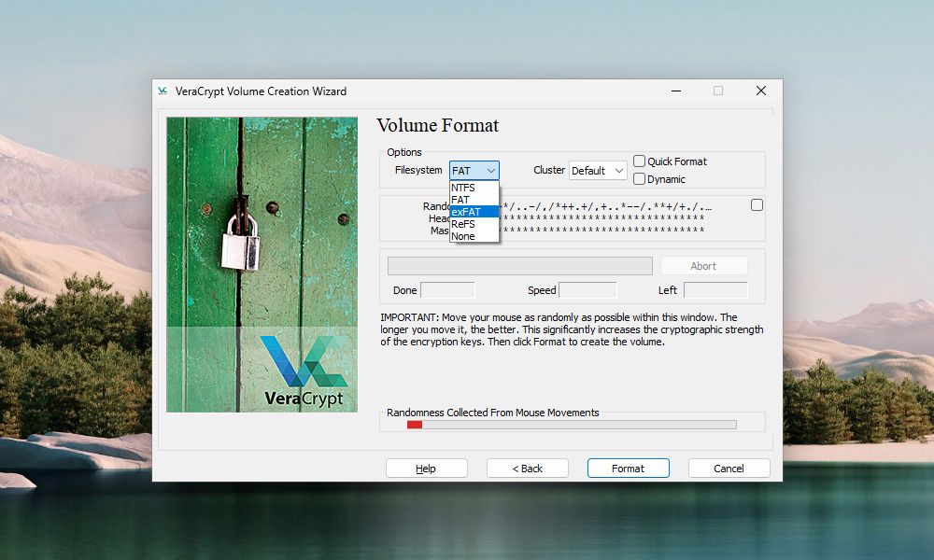Image resolution: width=934 pixels, height=560 pixels.
Task: Open Help for the wizard
Action: click(x=426, y=468)
